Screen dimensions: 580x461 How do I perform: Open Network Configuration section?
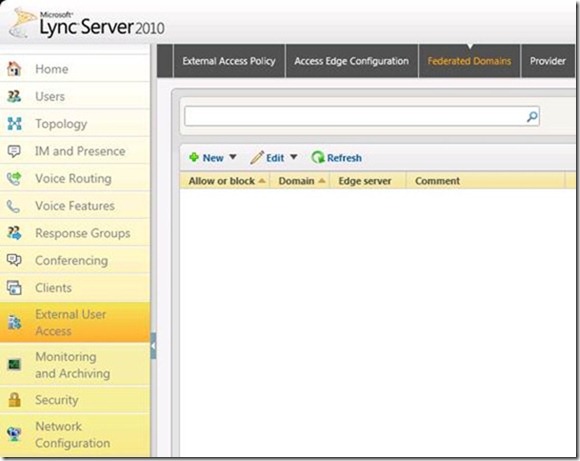[75, 435]
